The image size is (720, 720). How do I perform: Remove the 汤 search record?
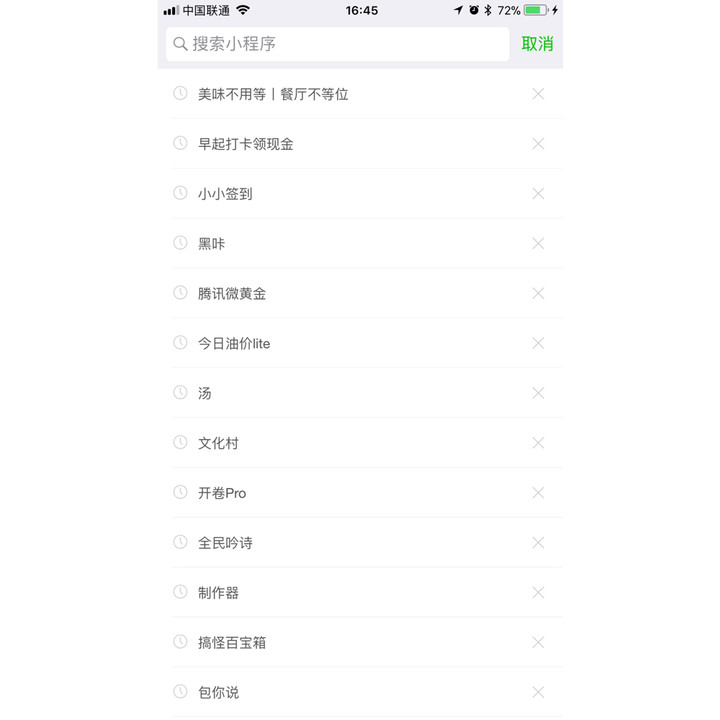coord(538,393)
